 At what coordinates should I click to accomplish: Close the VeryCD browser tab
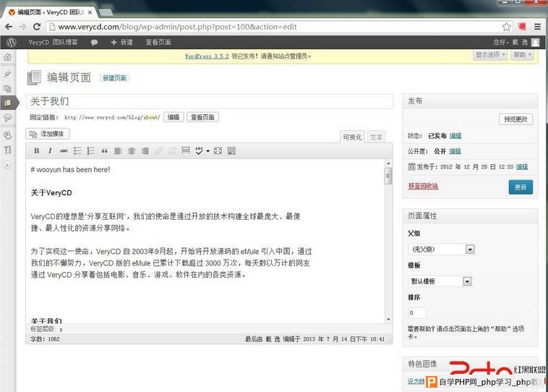[90, 12]
